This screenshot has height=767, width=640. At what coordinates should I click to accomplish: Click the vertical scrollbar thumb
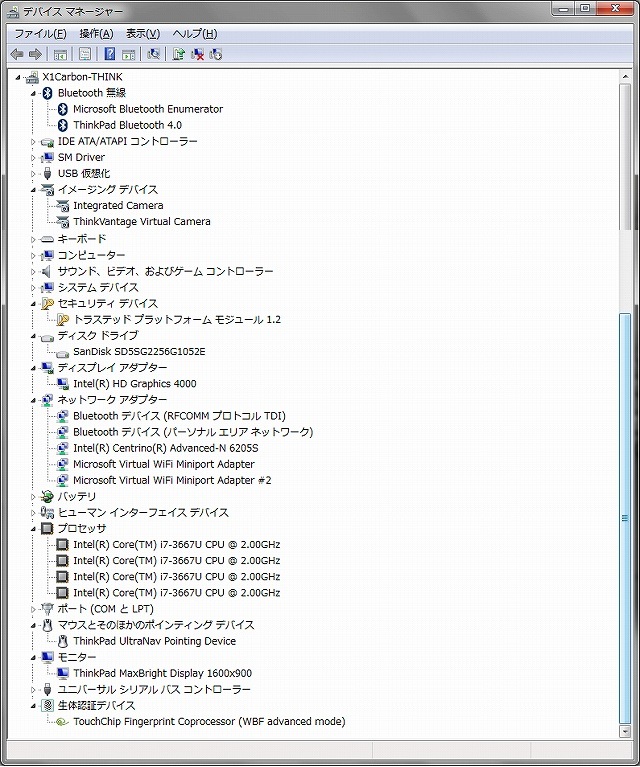(x=625, y=519)
